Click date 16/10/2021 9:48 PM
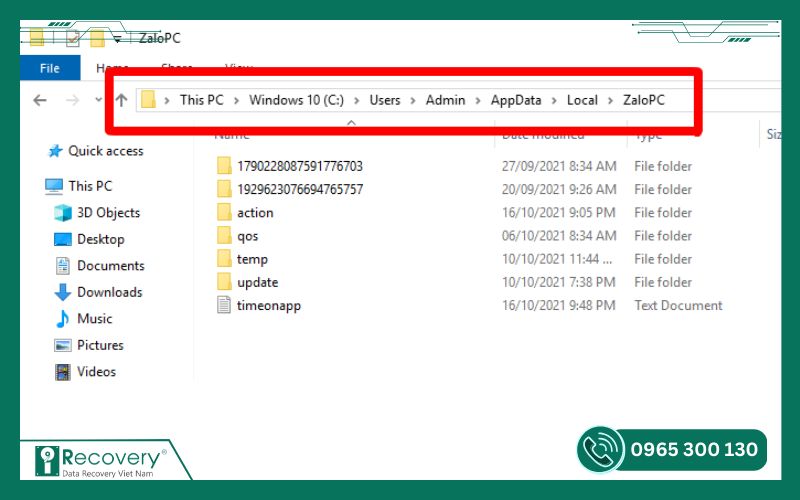This screenshot has width=800, height=500. [559, 306]
